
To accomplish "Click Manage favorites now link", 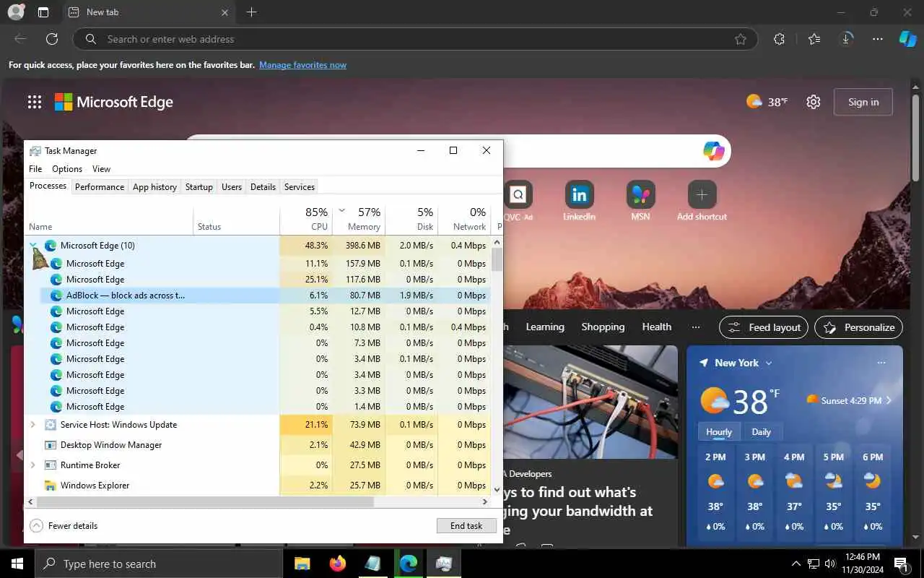I will [x=303, y=65].
